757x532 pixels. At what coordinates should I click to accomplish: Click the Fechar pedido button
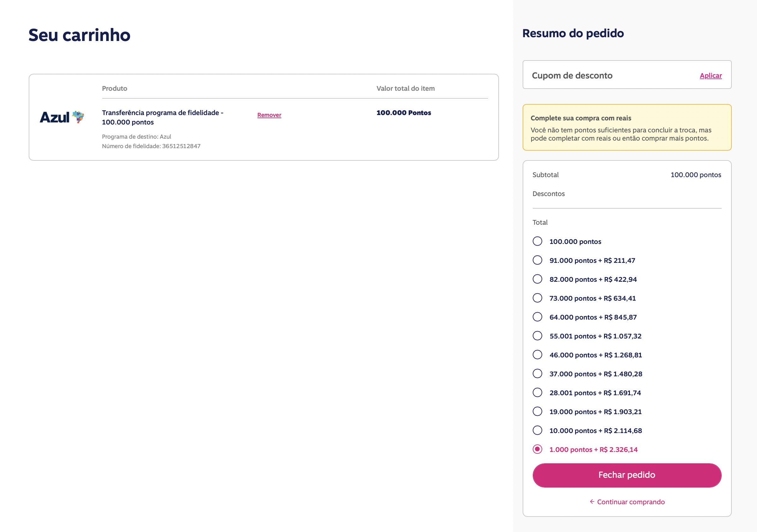627,475
